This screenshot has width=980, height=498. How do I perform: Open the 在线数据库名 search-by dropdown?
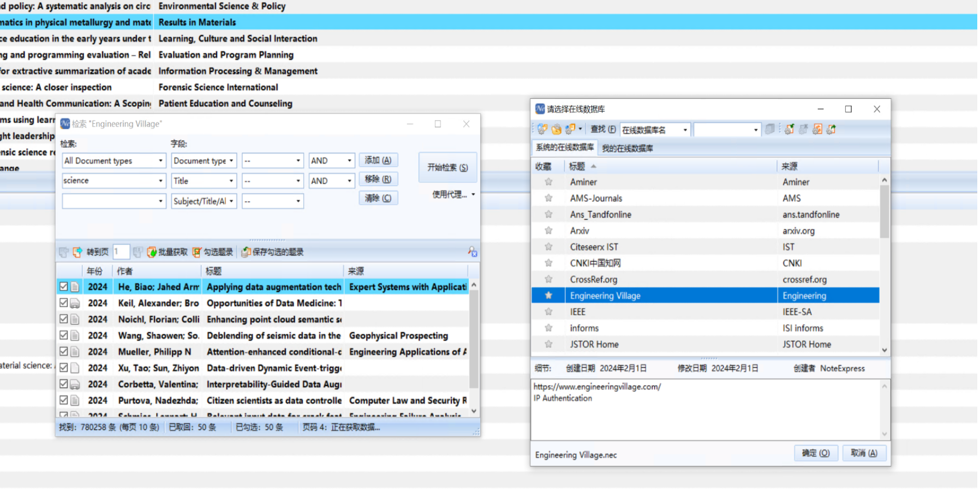click(x=685, y=130)
